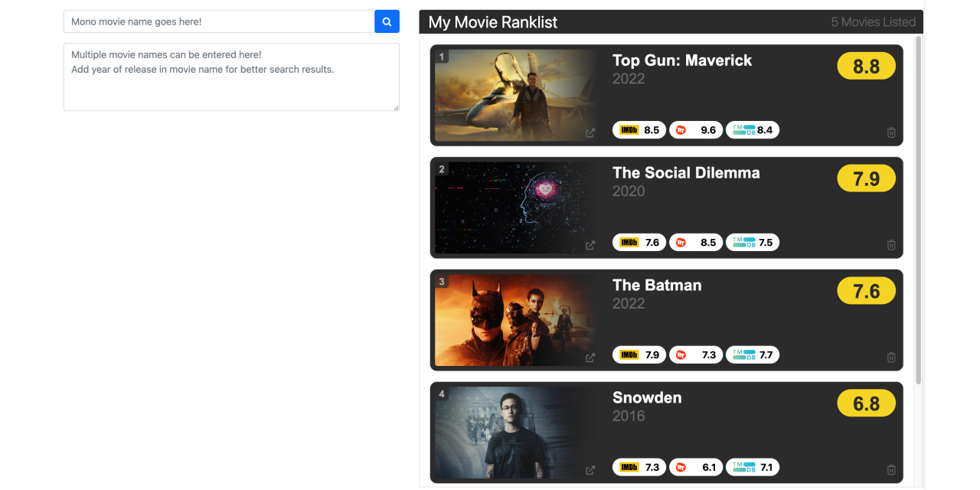The image size is (980, 490).
Task: Click the 5 Movies Listed counter
Action: 874,22
